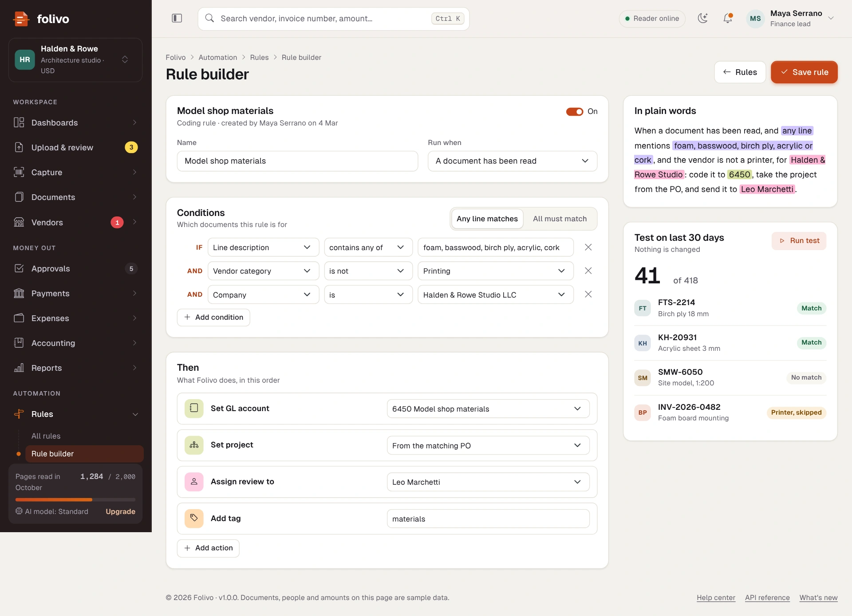Image resolution: width=852 pixels, height=616 pixels.
Task: Open Vendors section
Action: (75, 222)
